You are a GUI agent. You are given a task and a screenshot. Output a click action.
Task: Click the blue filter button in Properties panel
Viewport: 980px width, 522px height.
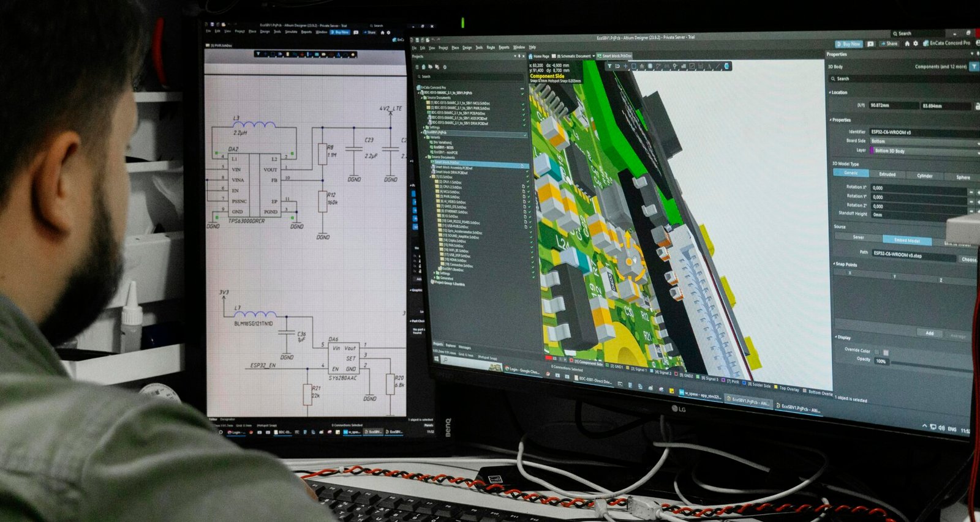click(x=973, y=66)
